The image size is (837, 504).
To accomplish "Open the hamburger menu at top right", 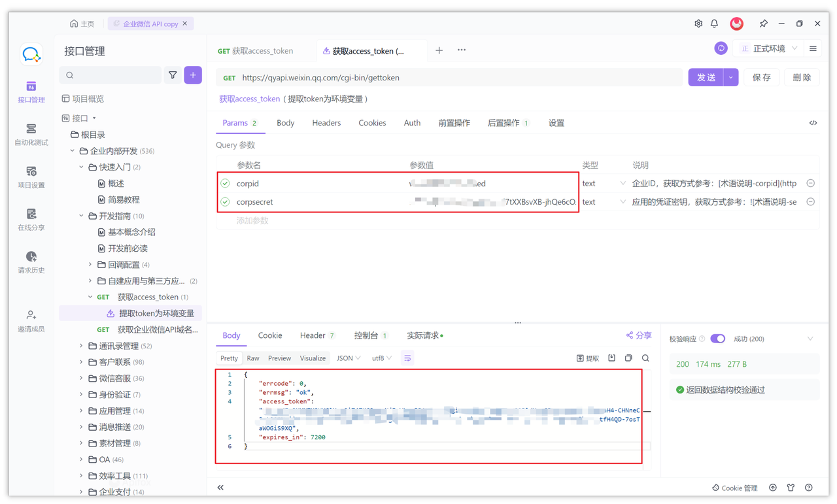I will (x=813, y=48).
